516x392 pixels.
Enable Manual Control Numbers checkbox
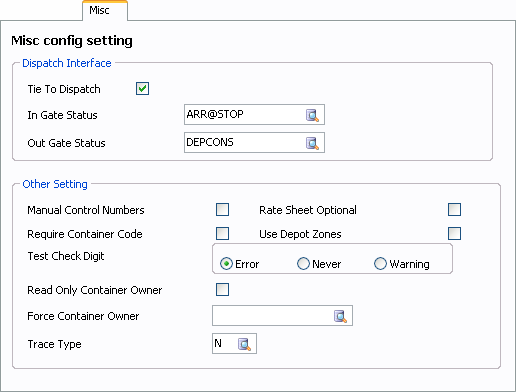(x=222, y=210)
